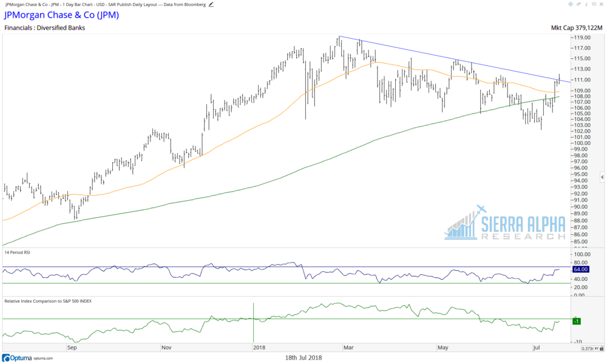Click the light blue diamond icon
Screen dimensions: 607x364
coord(571,4)
